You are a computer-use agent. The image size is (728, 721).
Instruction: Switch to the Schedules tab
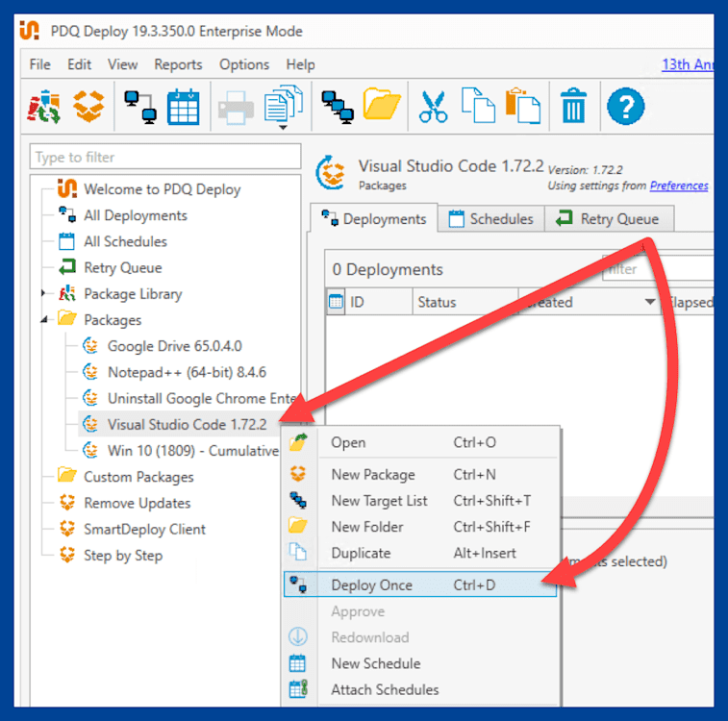pos(490,218)
